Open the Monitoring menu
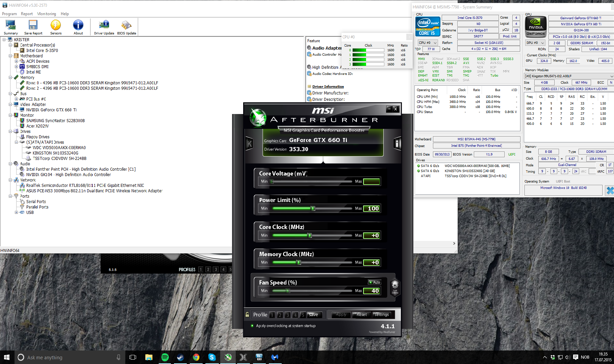This screenshot has width=614, height=364. 47,14
